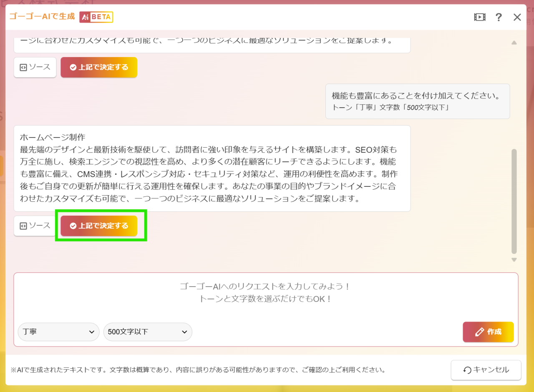Click the question mark help icon
Image resolution: width=534 pixels, height=392 pixels.
tap(499, 17)
